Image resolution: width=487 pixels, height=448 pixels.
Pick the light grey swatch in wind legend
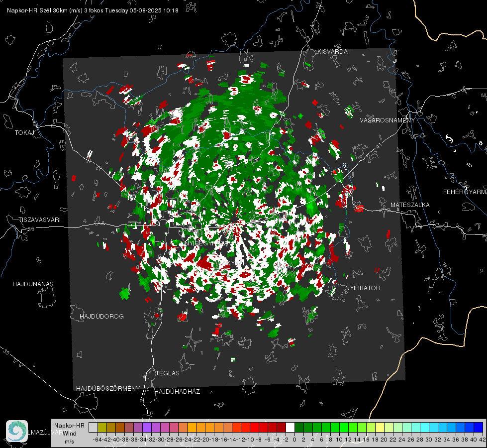(93, 428)
